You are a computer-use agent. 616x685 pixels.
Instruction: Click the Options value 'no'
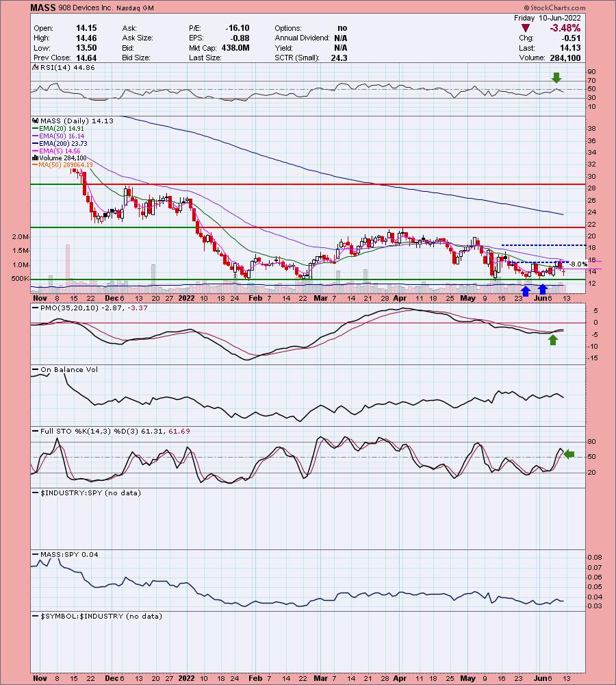[342, 28]
